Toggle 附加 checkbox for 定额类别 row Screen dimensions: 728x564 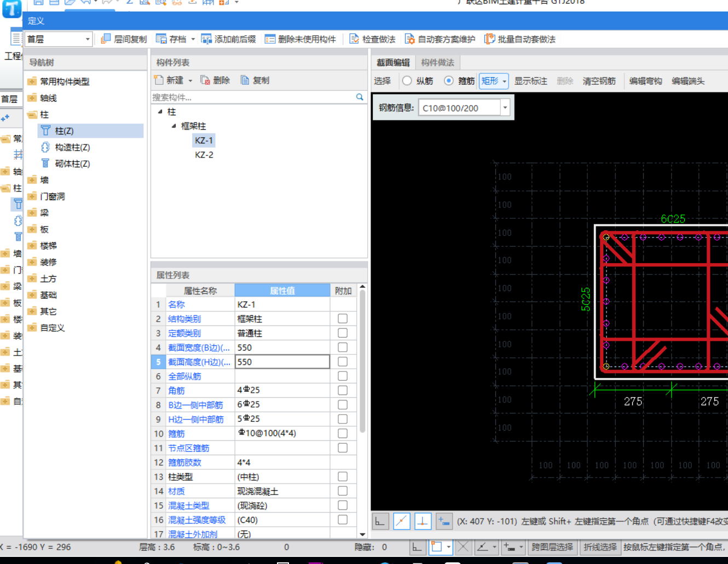343,333
